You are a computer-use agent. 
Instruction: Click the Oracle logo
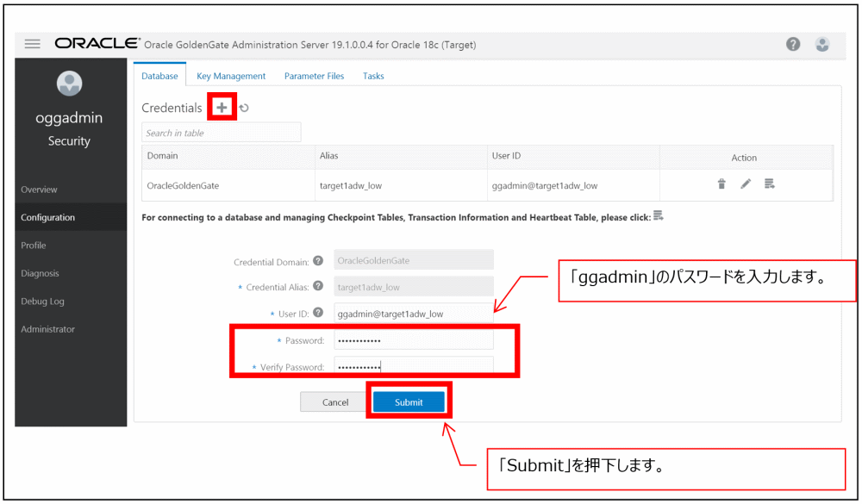tap(97, 43)
